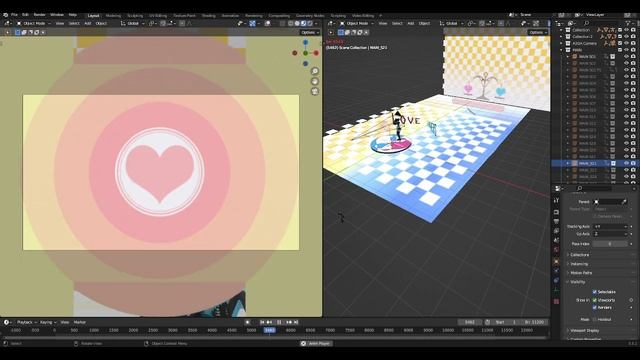This screenshot has height=360, width=640.
Task: Open the Window menu
Action: (57, 15)
